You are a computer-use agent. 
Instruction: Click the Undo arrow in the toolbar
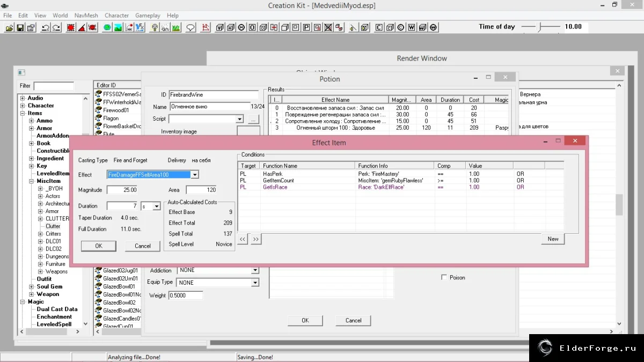45,27
